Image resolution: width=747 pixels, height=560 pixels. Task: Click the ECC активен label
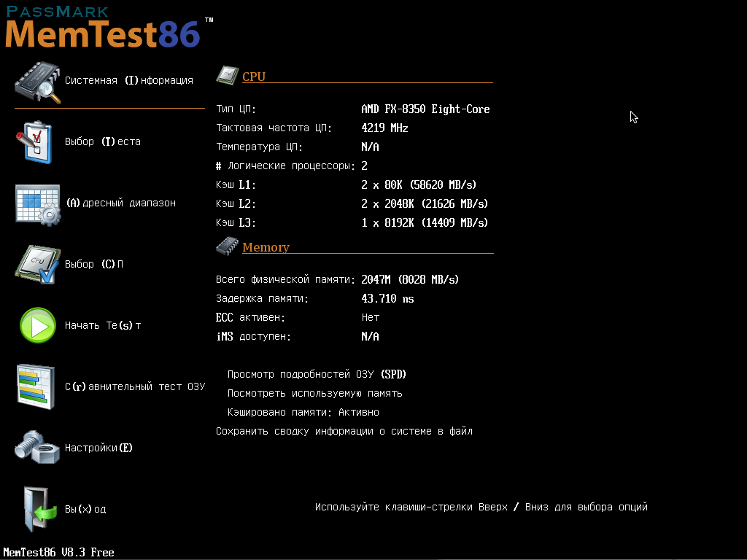(251, 318)
